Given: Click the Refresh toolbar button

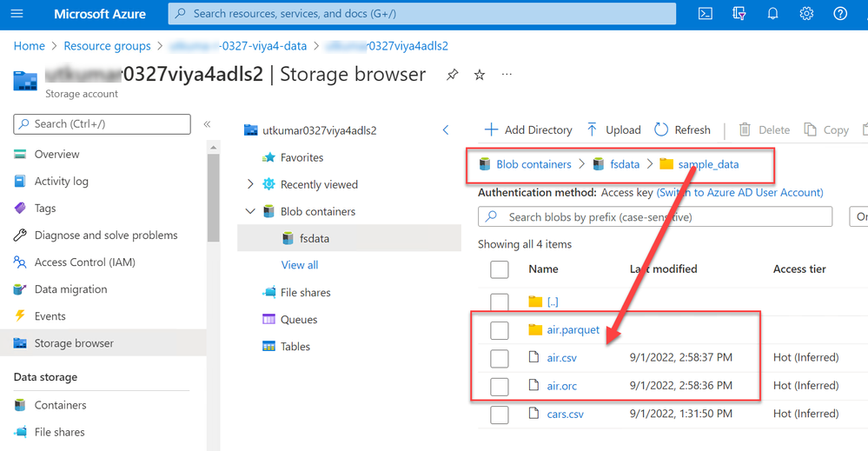Looking at the screenshot, I should 682,129.
